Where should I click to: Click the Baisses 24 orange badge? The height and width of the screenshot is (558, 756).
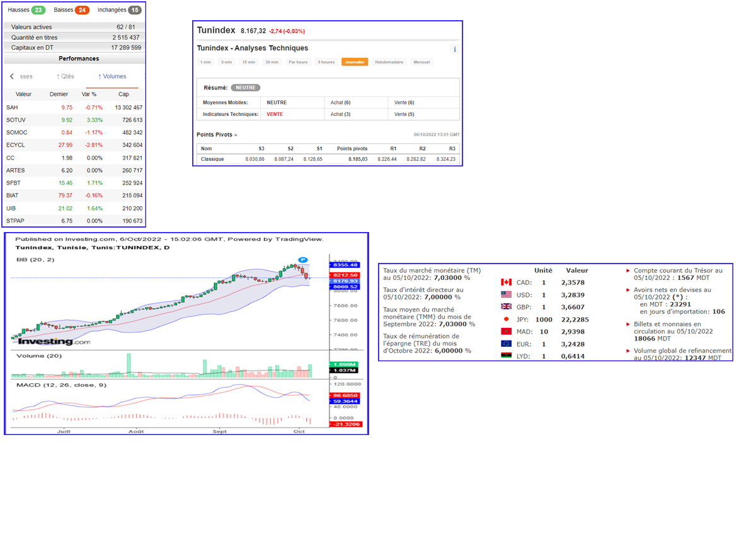[x=82, y=10]
